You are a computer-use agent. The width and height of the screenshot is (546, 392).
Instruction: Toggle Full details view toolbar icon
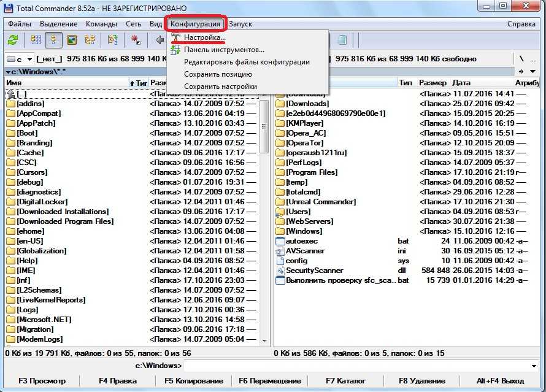(x=54, y=40)
